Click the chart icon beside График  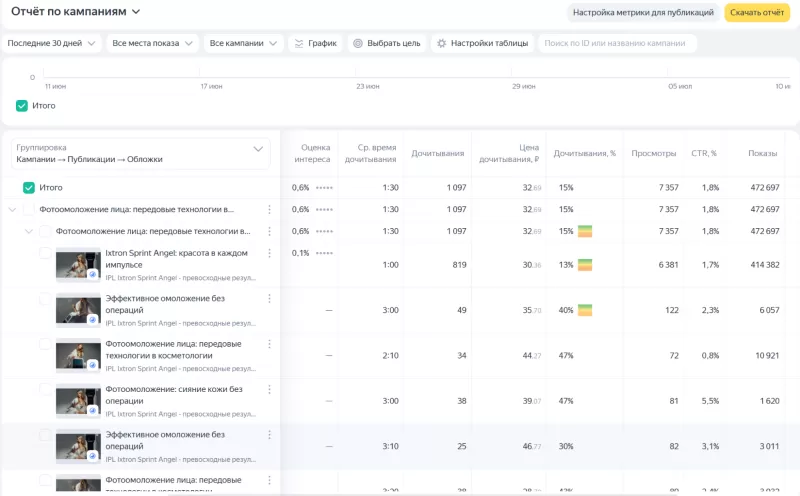(x=298, y=44)
